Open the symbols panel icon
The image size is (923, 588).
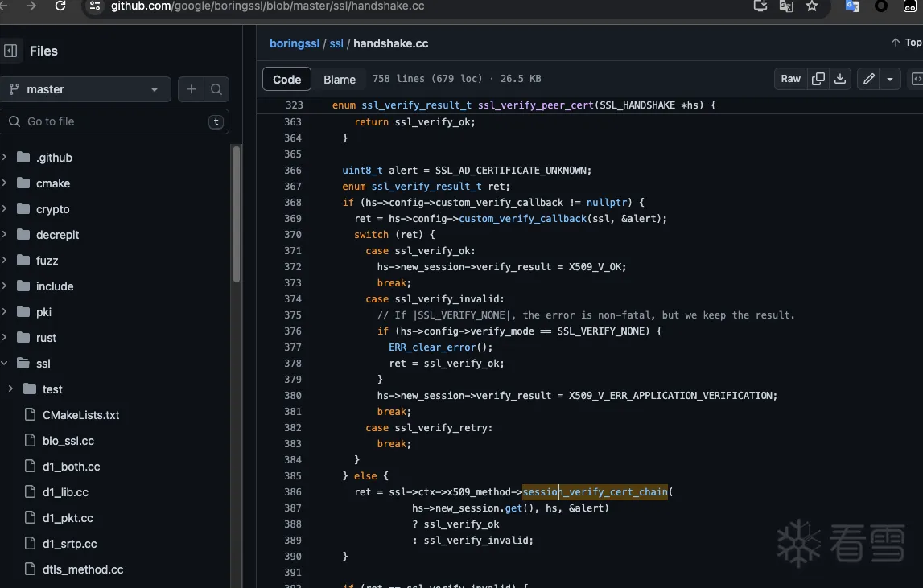tap(916, 79)
